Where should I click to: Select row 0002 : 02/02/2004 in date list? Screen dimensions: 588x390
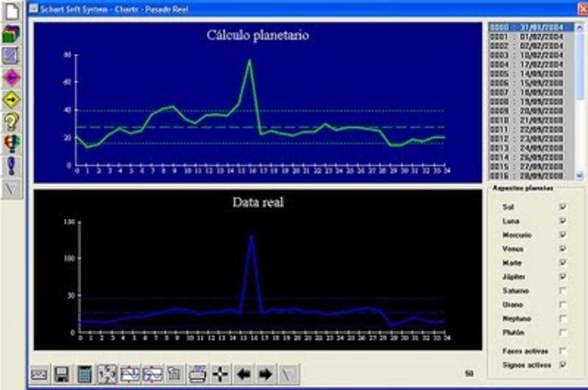(531, 46)
